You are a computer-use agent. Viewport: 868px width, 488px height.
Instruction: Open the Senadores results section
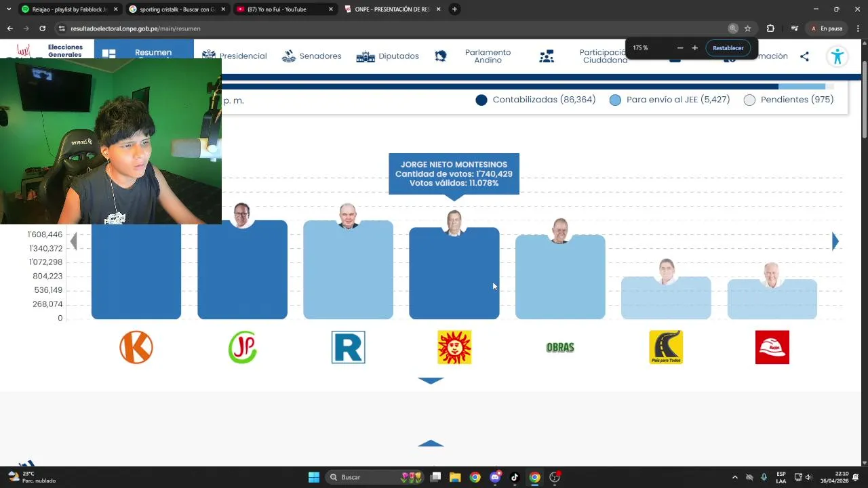pyautogui.click(x=312, y=56)
